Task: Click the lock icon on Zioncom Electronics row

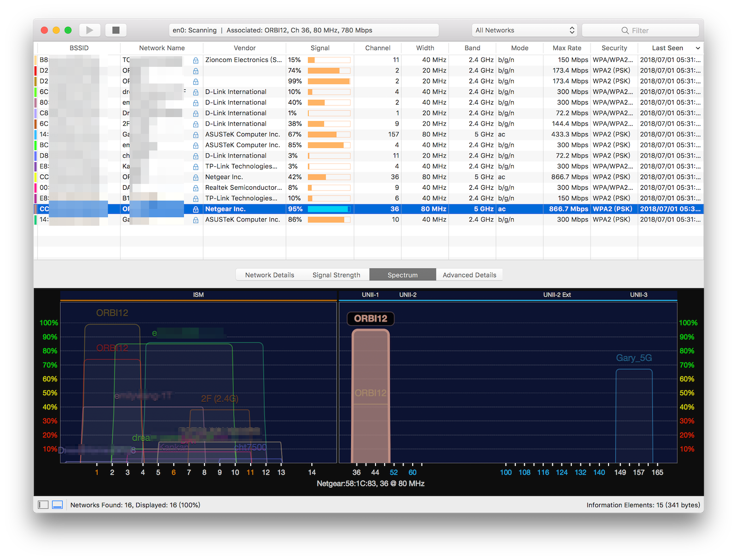Action: point(196,60)
